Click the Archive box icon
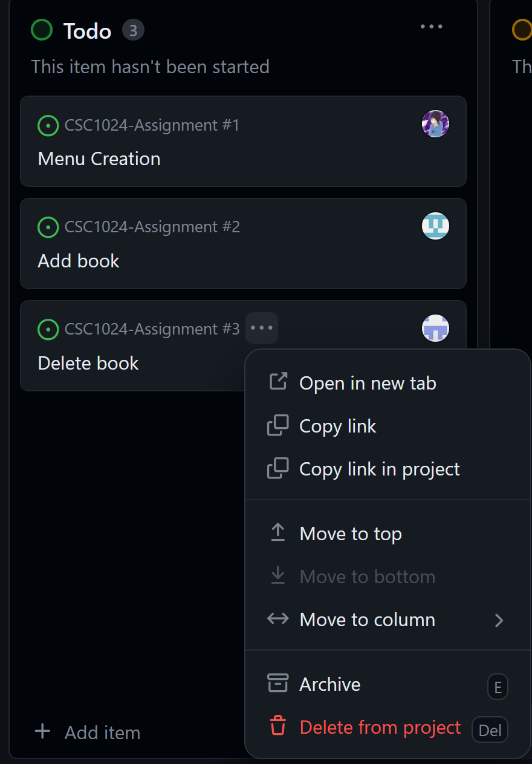Image resolution: width=532 pixels, height=764 pixels. 277,683
